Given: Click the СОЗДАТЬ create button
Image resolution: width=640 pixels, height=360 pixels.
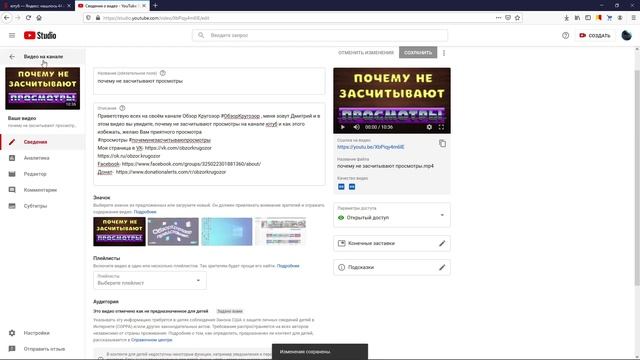Looking at the screenshot, I should (595, 36).
